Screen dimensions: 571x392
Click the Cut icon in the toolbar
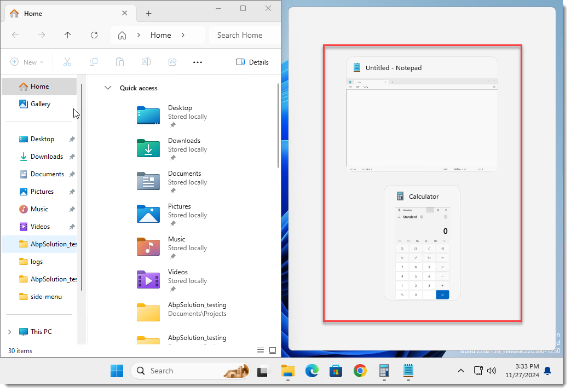tap(67, 62)
